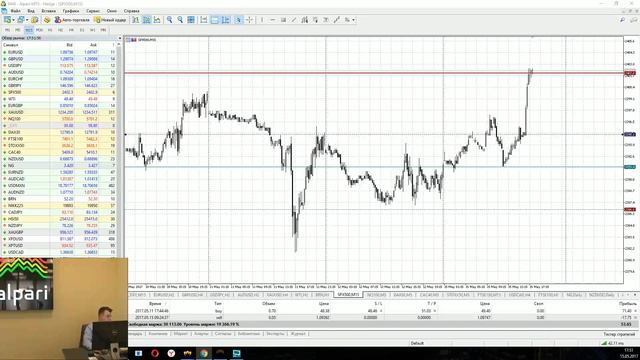Screen dimensions: 640x360
Task: Tile chart windows with grid icon
Action: [191, 20]
